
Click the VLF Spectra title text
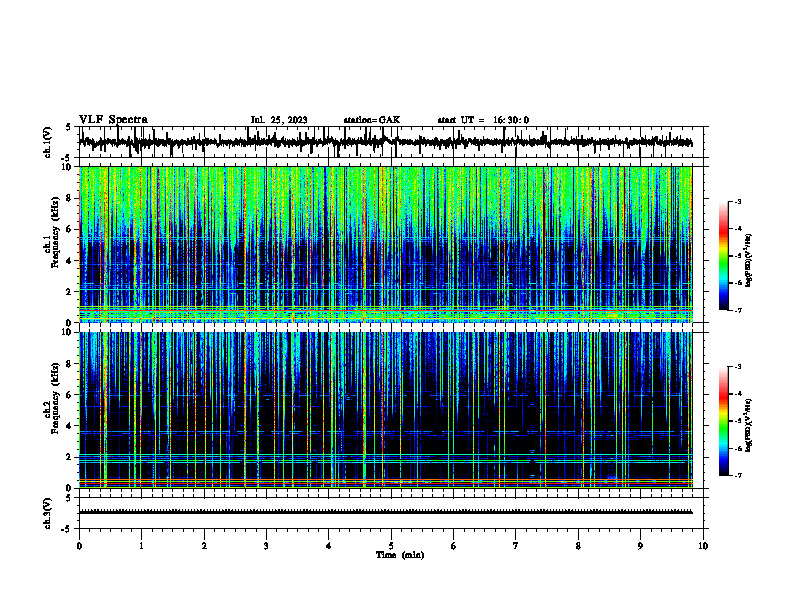click(x=113, y=120)
